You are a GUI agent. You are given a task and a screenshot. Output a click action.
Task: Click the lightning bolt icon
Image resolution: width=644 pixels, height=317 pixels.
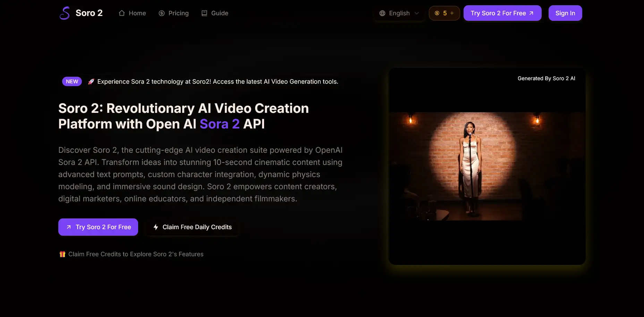[x=156, y=227]
